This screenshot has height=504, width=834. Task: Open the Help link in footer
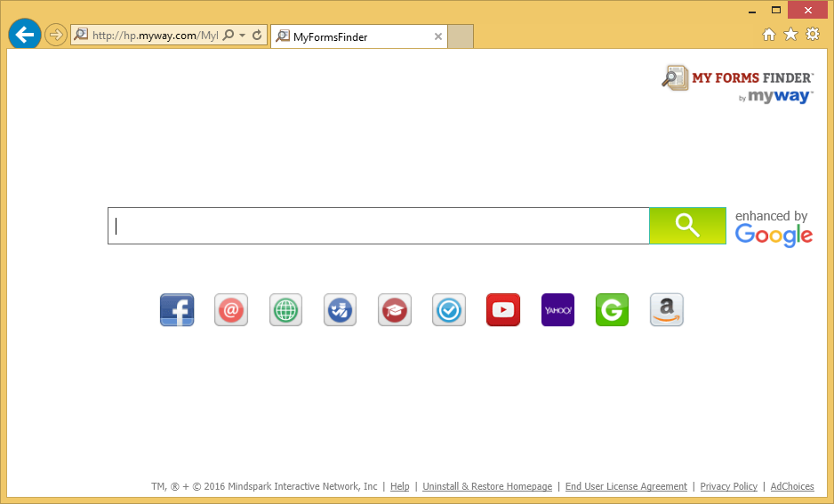coord(399,486)
